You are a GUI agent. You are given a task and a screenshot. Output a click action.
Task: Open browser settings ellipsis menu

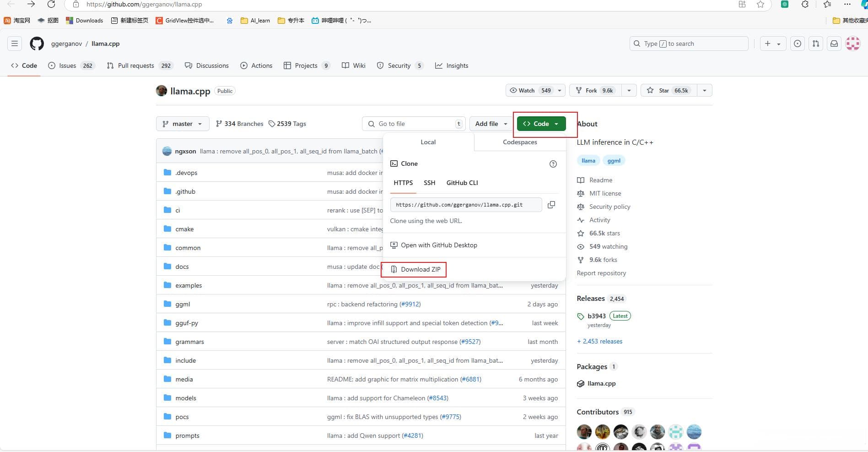tap(847, 4)
